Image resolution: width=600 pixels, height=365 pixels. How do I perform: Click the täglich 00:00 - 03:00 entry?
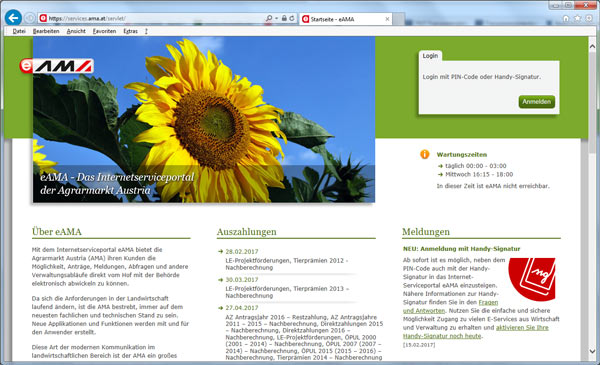476,166
